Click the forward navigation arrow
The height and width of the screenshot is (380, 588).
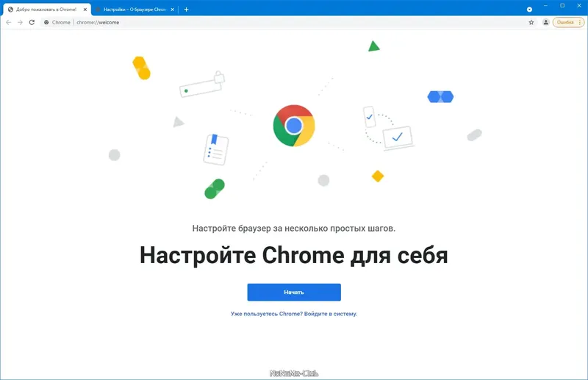[x=21, y=23]
